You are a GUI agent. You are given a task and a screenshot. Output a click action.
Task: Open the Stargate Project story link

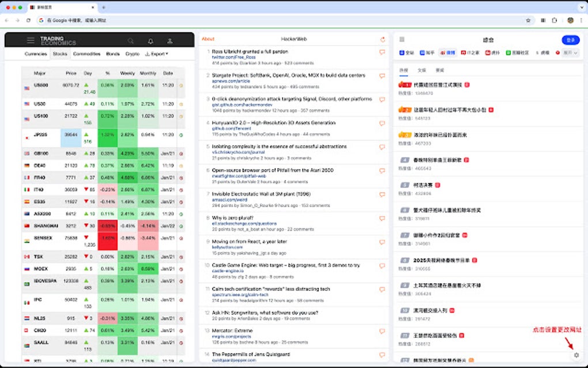point(288,75)
